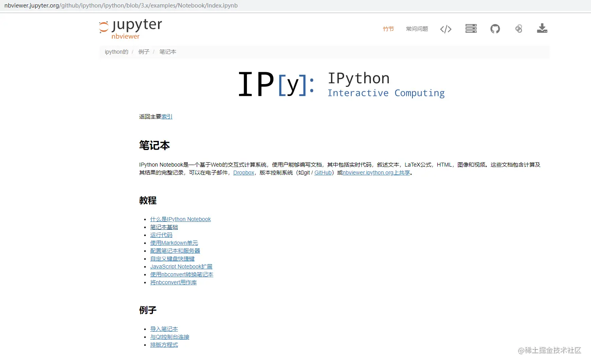Click the 索引 index link
This screenshot has height=364, width=591.
click(x=167, y=116)
